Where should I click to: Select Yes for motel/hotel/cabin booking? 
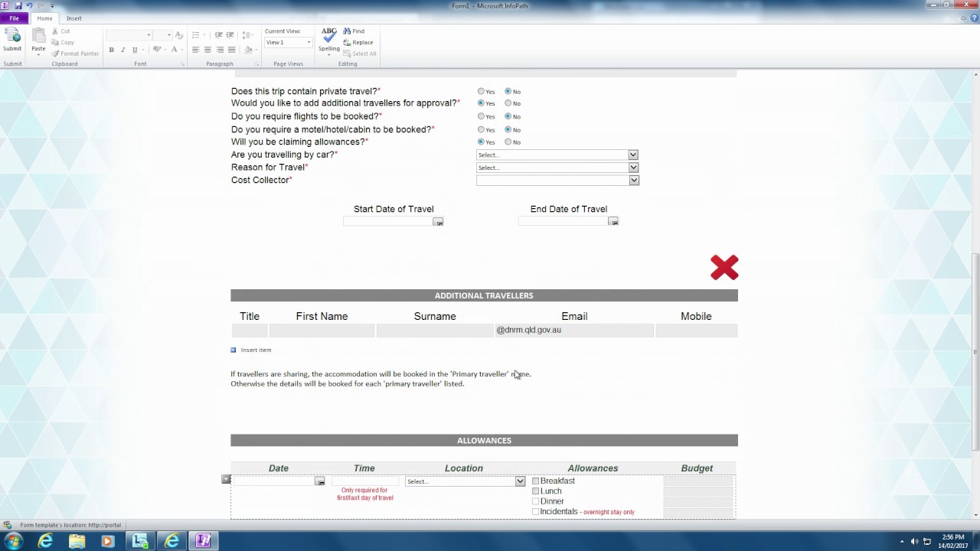click(x=481, y=129)
